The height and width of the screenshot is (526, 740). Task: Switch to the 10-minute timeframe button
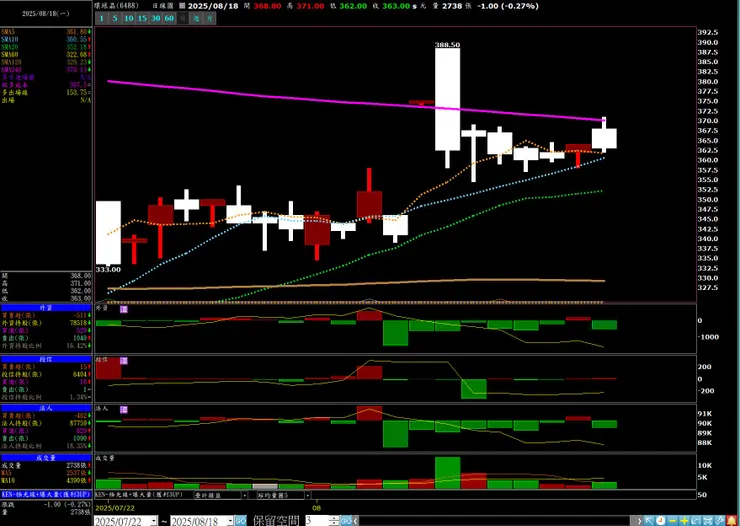pyautogui.click(x=128, y=18)
